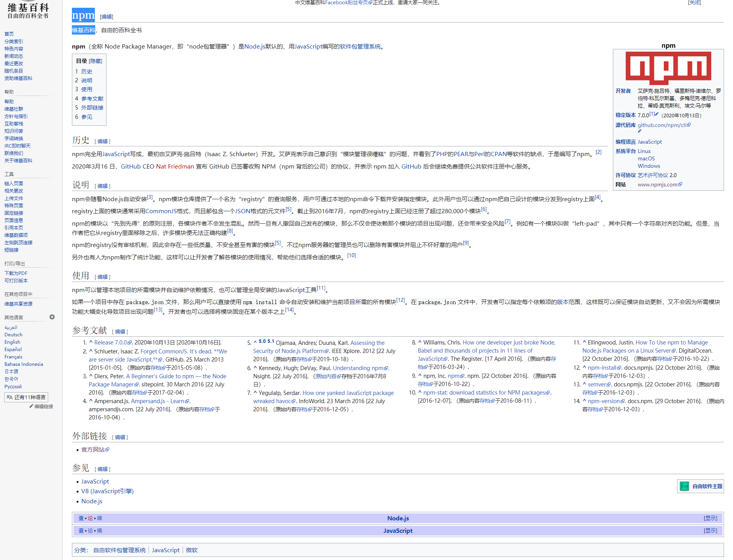733x560 pixels.
Task: Open CommonJS link in 说明 section
Action: tap(161, 211)
